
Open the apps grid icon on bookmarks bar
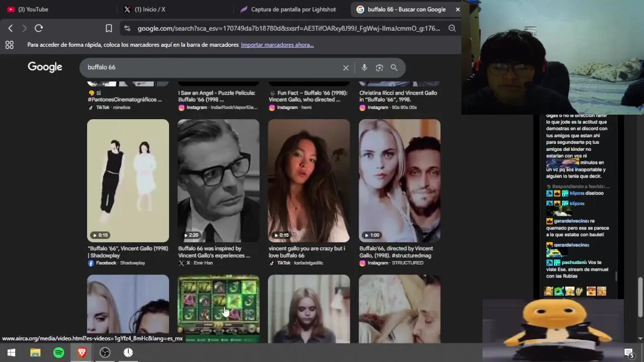[9, 45]
